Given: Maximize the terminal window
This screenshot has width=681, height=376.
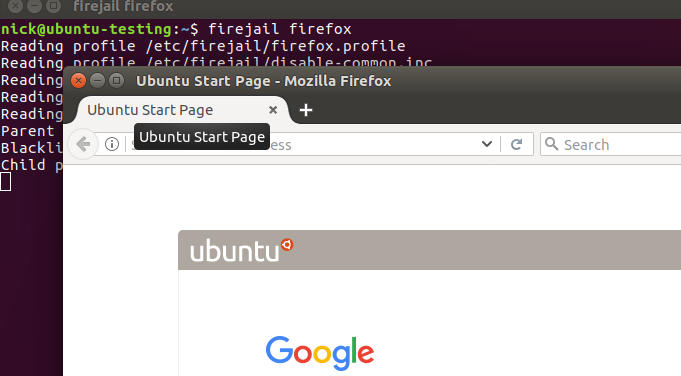Looking at the screenshot, I should pyautogui.click(x=53, y=6).
